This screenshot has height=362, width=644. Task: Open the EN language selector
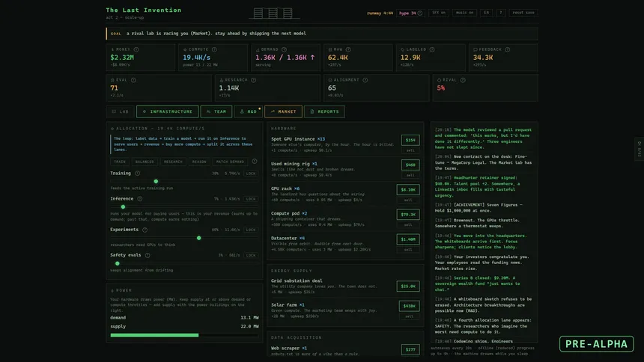486,13
